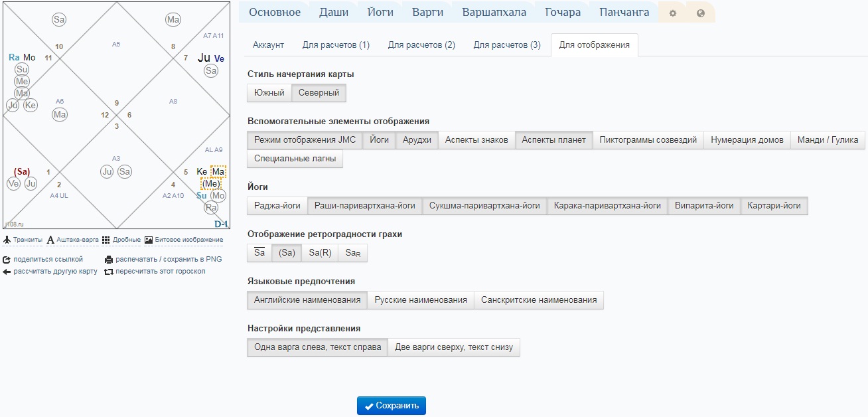Image resolution: width=868 pixels, height=417 pixels.
Task: Toggle Манди / Гулика option
Action: pos(828,140)
